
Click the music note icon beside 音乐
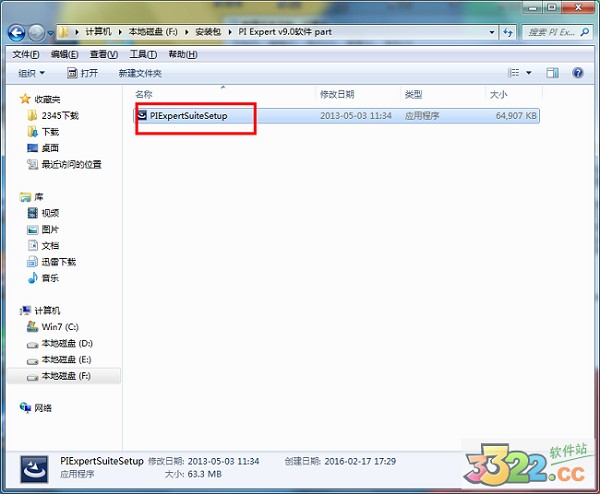(33, 278)
